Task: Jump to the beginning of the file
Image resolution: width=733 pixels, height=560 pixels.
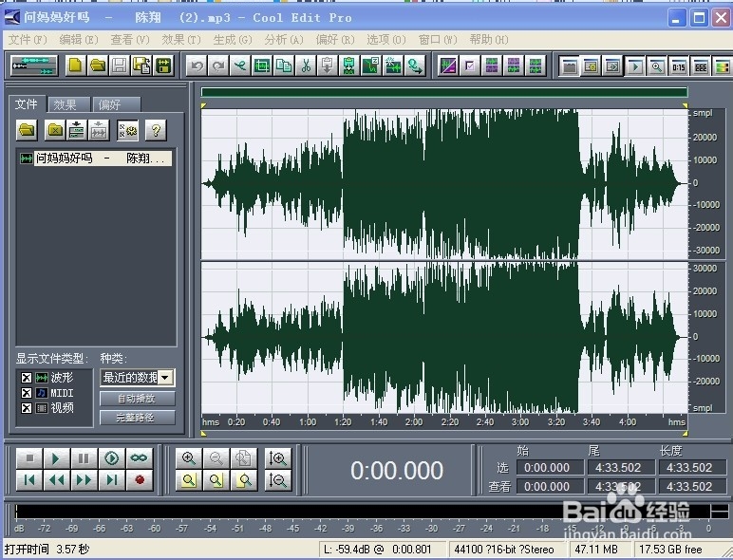Action: pos(29,480)
